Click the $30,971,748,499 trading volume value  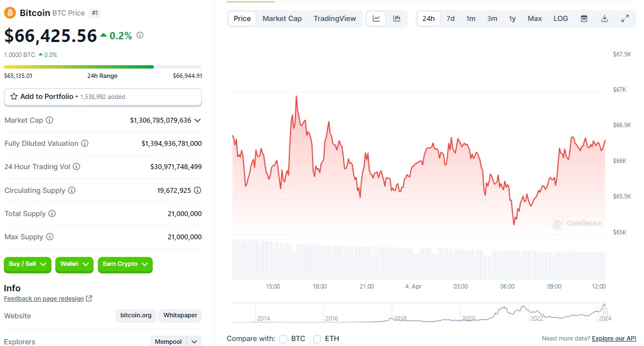click(176, 166)
